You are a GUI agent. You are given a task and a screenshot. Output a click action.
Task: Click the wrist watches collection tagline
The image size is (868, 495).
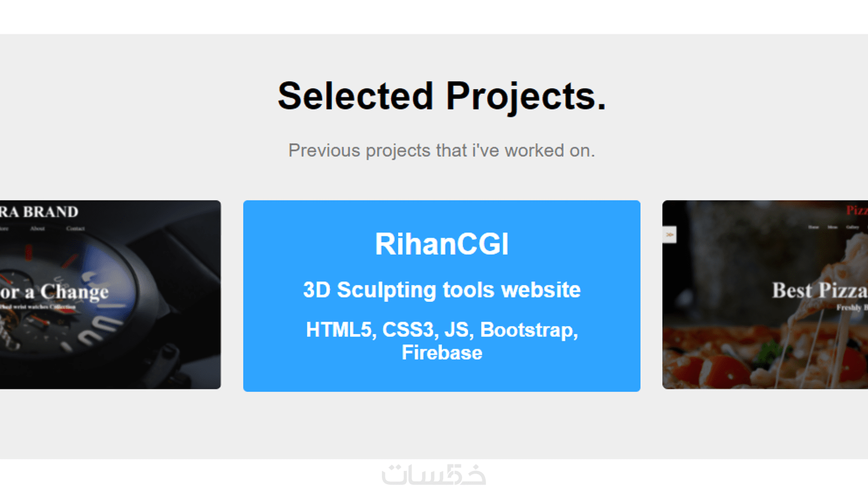tap(38, 307)
